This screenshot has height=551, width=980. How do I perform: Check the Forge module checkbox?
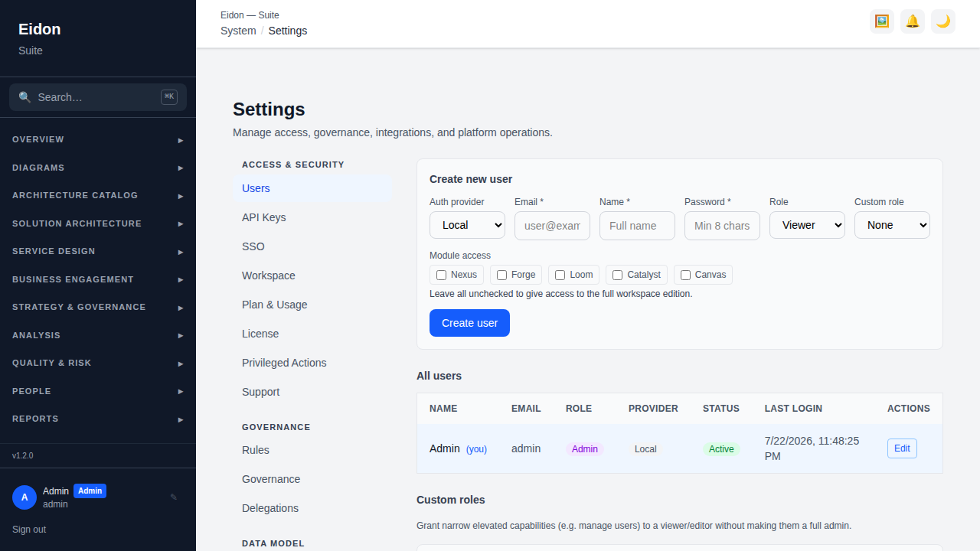click(501, 275)
